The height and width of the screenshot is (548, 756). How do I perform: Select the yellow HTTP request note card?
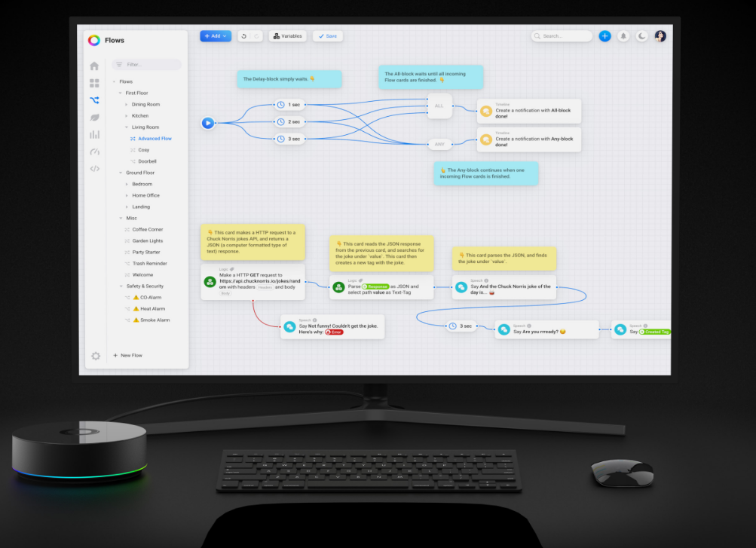[253, 241]
